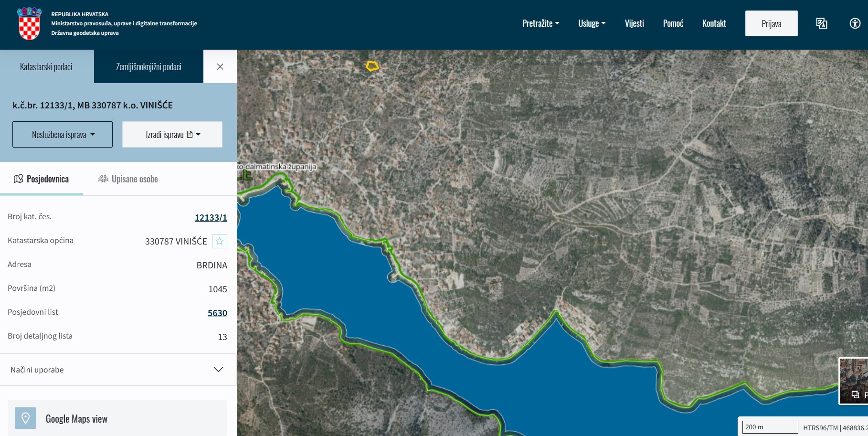Open parcel number 12133/1 link

click(x=211, y=217)
